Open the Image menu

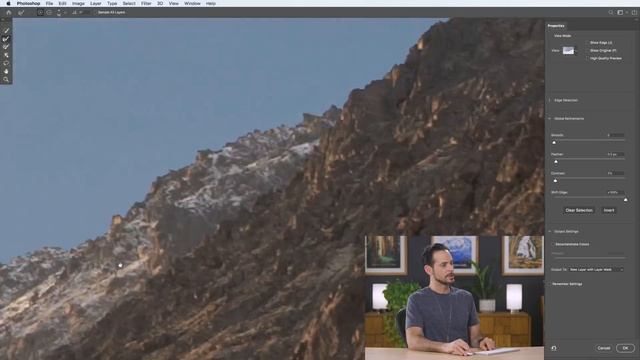(x=78, y=3)
